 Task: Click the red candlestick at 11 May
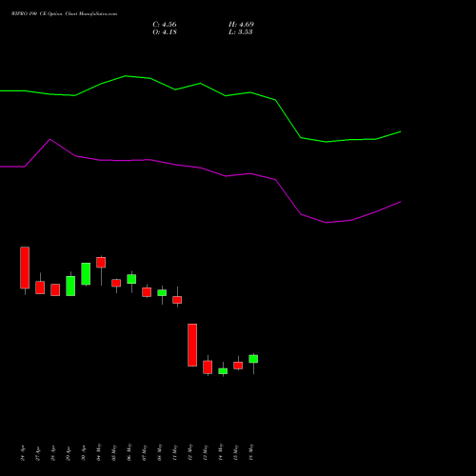coord(177,300)
